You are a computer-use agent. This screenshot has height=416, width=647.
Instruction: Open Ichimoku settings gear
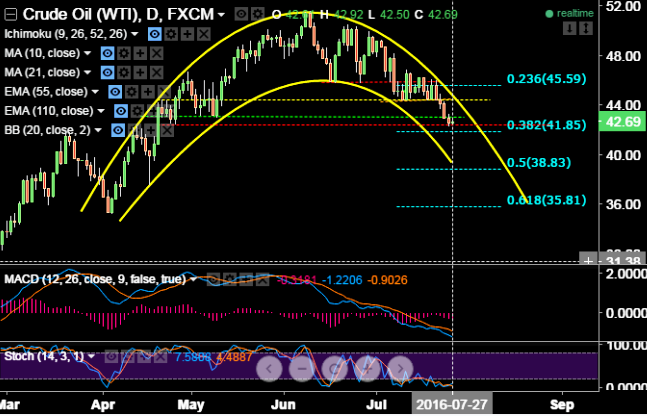171,34
